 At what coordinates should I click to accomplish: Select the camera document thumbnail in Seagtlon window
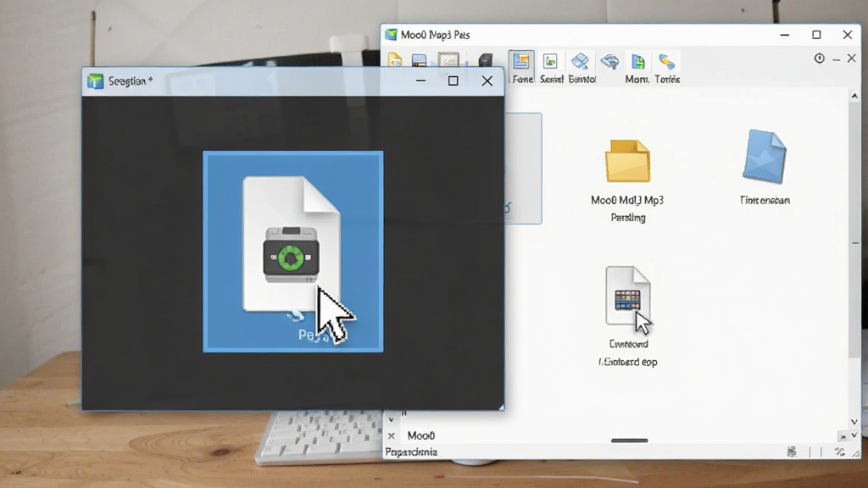tap(292, 252)
